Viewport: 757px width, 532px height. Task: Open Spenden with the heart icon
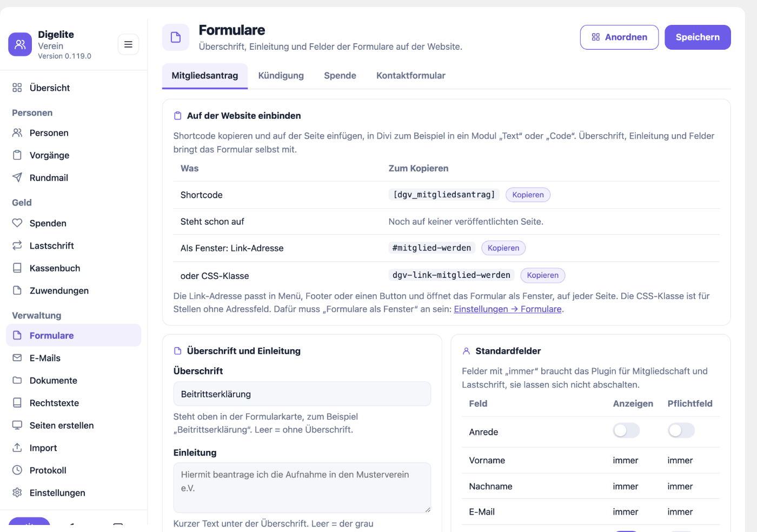click(x=17, y=223)
